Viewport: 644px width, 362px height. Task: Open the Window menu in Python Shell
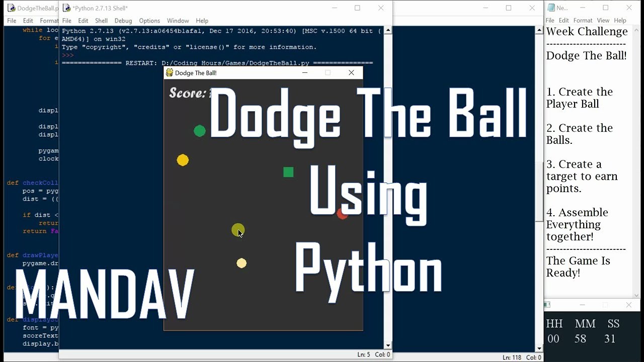tap(178, 21)
